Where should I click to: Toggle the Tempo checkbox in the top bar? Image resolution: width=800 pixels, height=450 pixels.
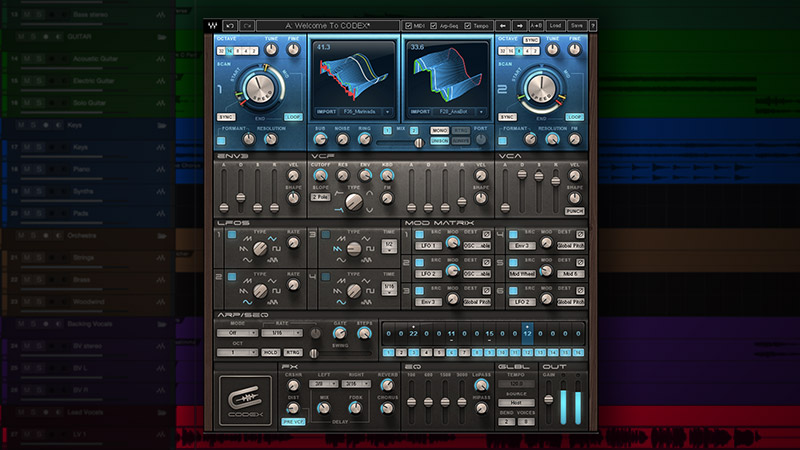(x=467, y=26)
